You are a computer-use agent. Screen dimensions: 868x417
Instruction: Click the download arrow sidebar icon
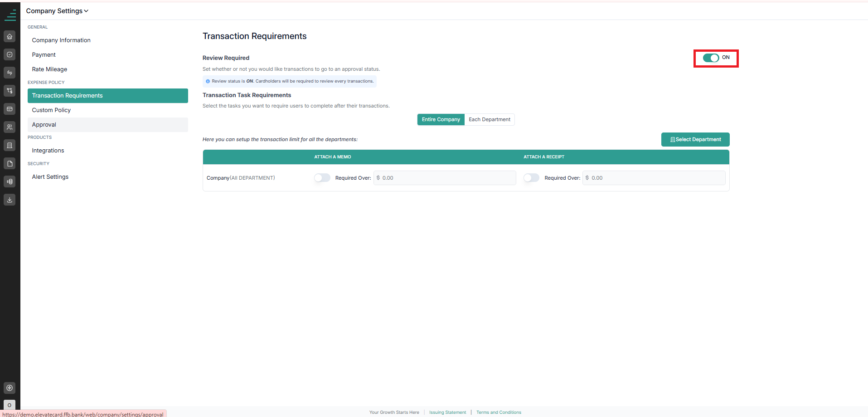pyautogui.click(x=10, y=200)
